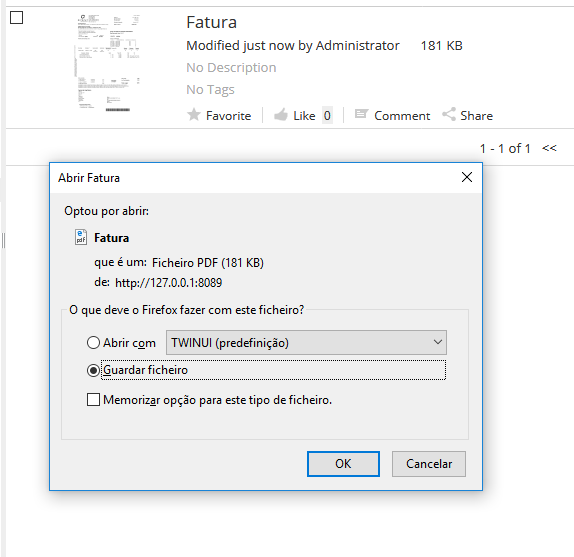This screenshot has height=557, width=574.
Task: Click the 'Ficheiro PDF (181 KB)' text
Action: tap(208, 263)
